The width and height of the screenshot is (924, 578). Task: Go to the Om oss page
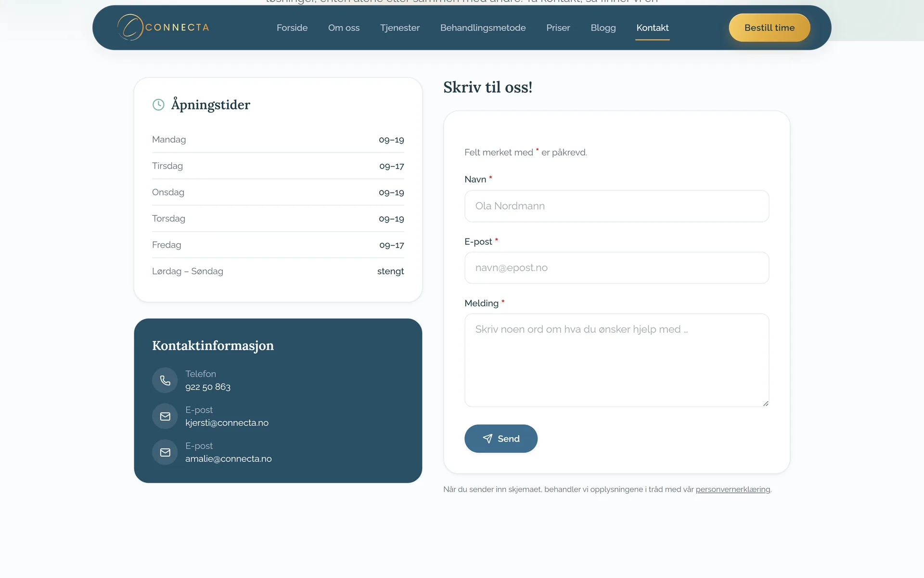[x=344, y=27]
